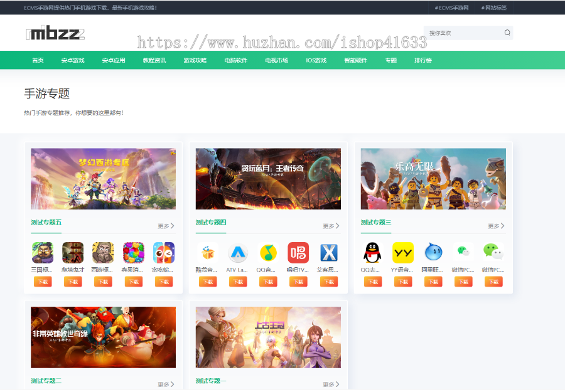Open the QQ penguin app icon
The width and height of the screenshot is (565, 392).
tap(372, 253)
